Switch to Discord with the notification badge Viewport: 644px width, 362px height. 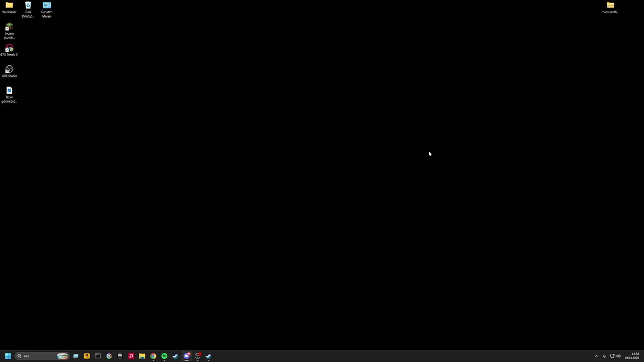click(186, 356)
